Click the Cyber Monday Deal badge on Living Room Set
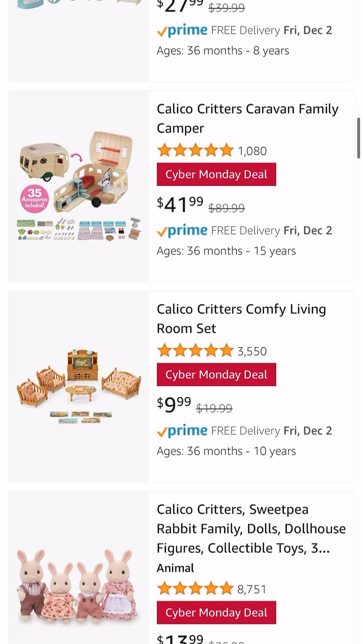This screenshot has width=363, height=644. [216, 374]
